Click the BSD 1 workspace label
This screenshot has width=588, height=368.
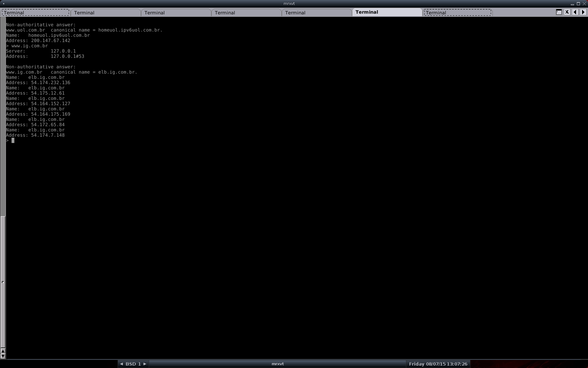[x=133, y=364]
